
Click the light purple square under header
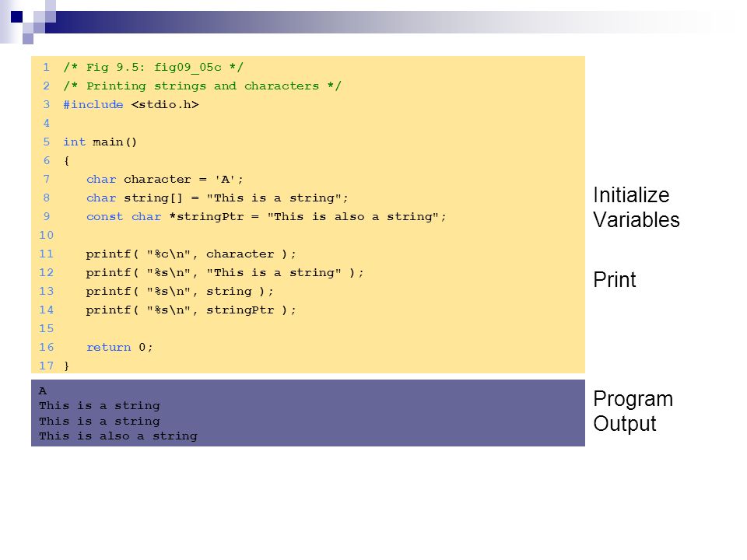point(28,39)
